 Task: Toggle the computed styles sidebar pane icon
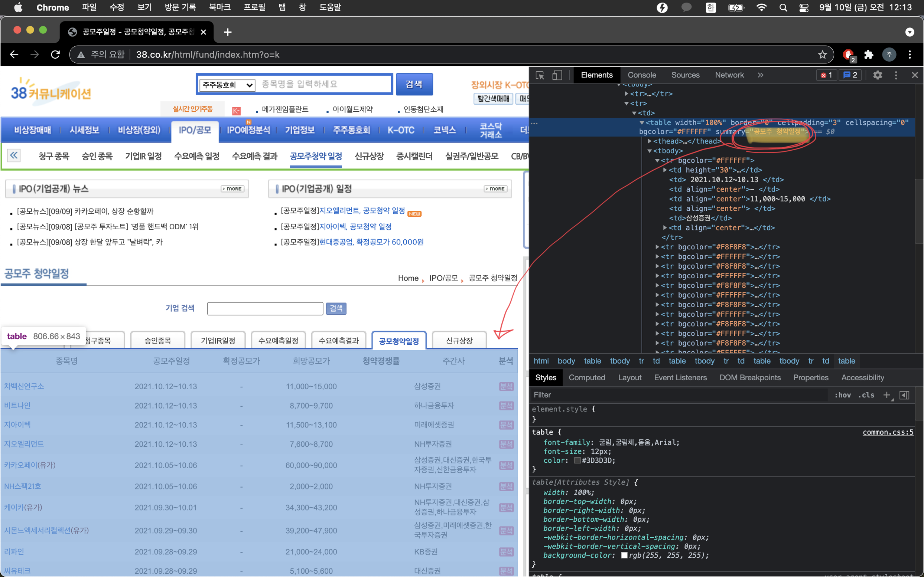904,395
